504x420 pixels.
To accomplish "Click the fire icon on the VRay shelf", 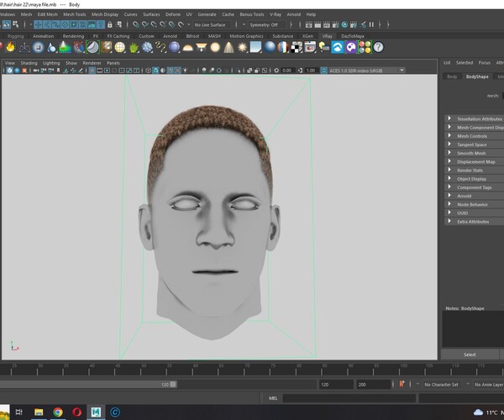I will (x=11, y=47).
